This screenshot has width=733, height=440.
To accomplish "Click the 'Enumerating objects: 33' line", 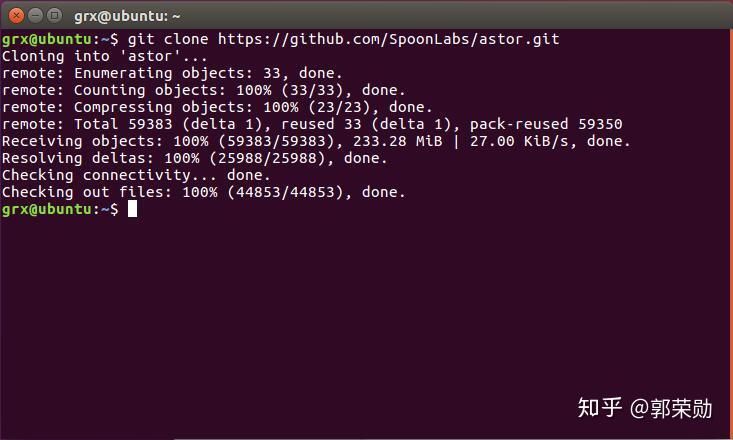I will (172, 73).
